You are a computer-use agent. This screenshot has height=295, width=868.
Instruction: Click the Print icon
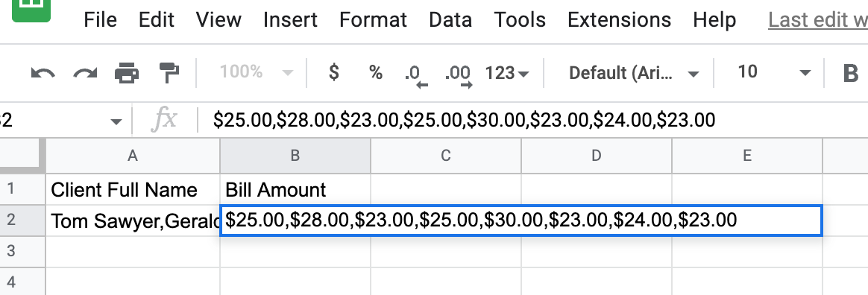(x=127, y=73)
